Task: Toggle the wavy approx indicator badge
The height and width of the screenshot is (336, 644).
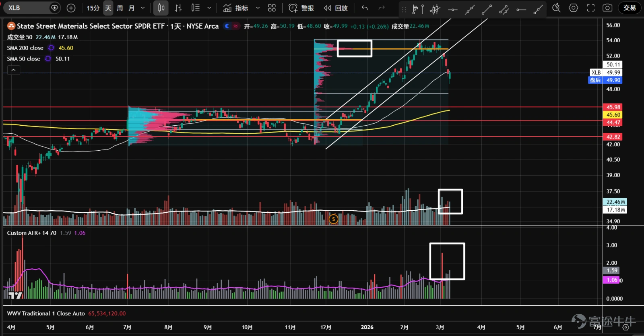Action: point(236,26)
